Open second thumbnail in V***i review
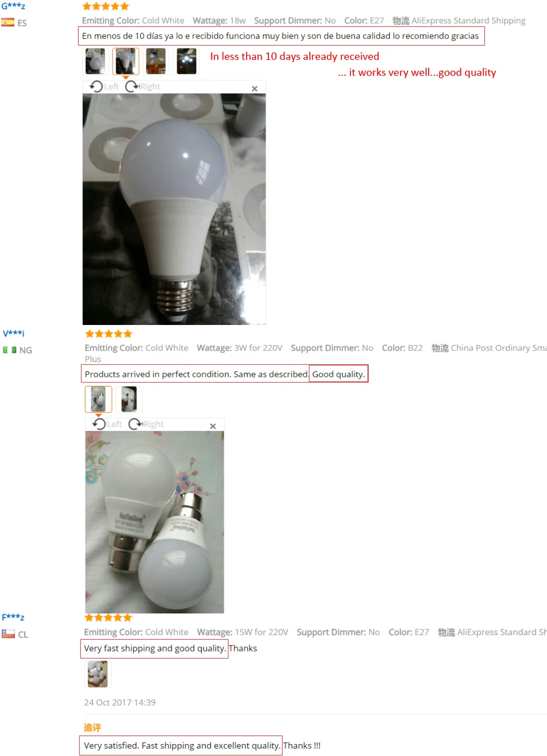The image size is (547, 756). pyautogui.click(x=129, y=399)
